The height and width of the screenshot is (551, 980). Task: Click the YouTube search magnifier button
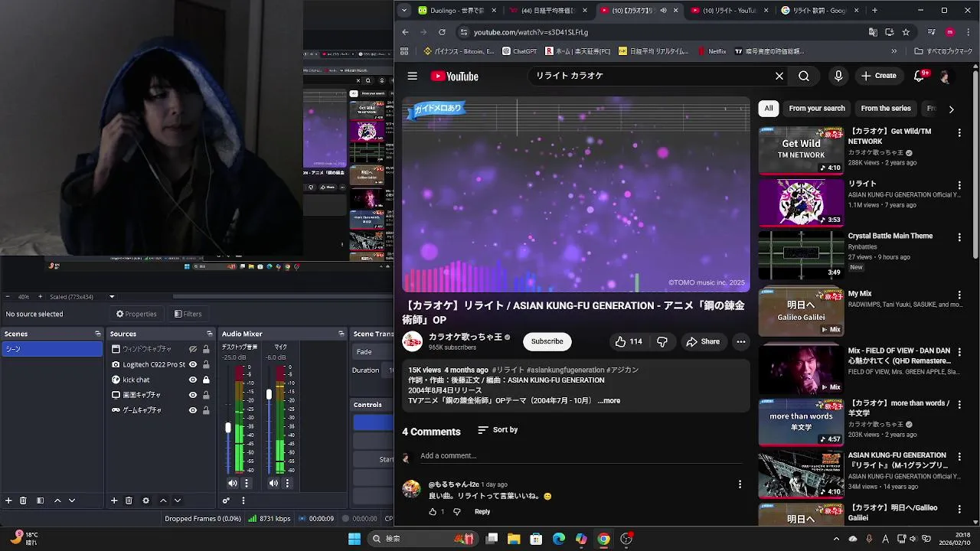coord(804,76)
